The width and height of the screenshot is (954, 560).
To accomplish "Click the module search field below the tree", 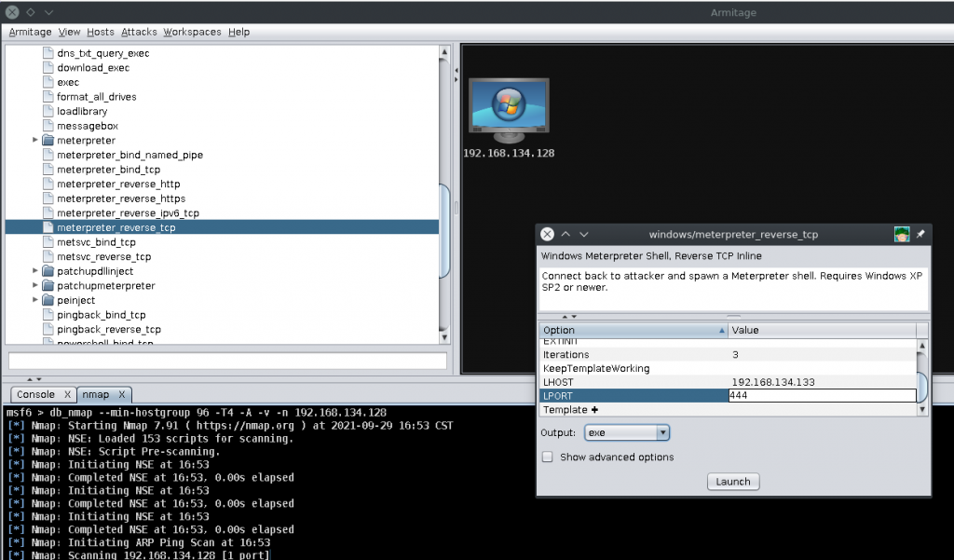I will [x=227, y=361].
